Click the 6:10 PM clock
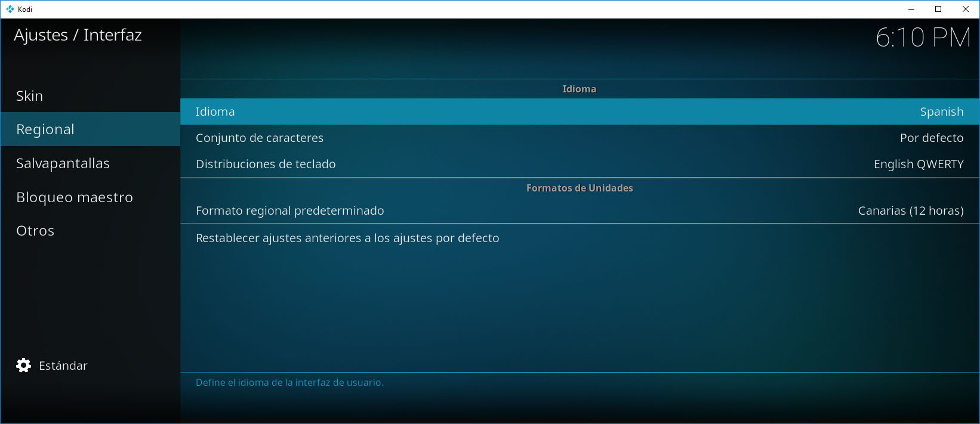 click(923, 38)
